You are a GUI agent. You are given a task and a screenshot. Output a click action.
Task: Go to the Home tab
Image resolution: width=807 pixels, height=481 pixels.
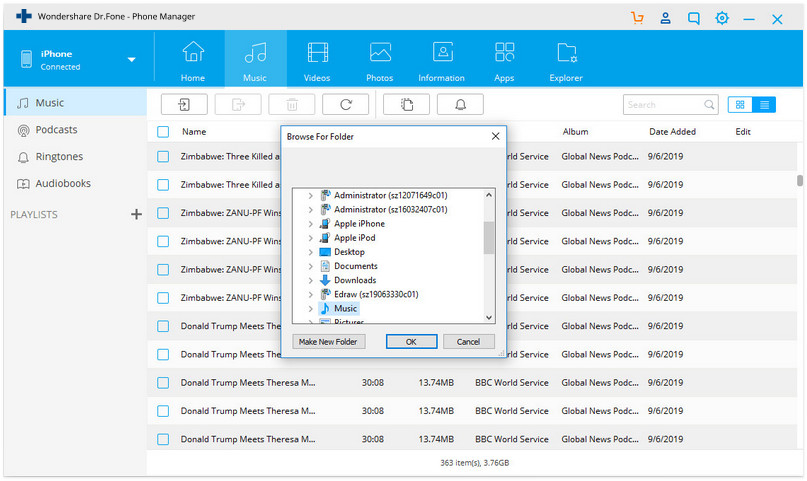[193, 61]
